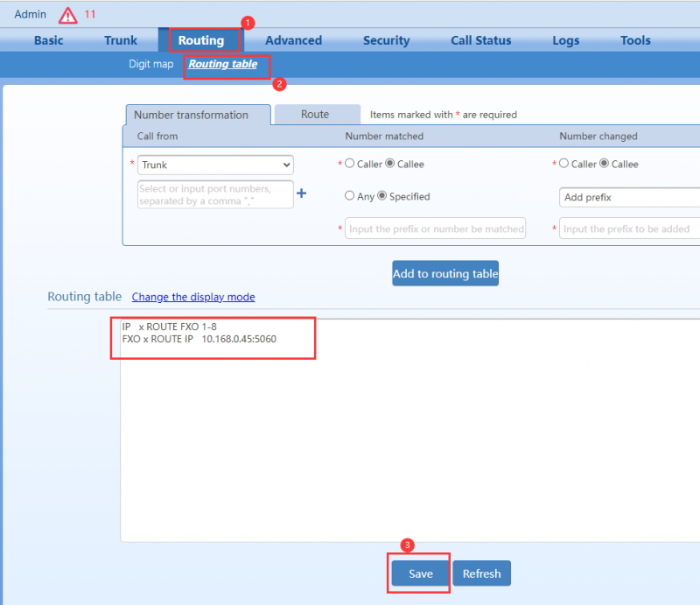The height and width of the screenshot is (605, 700).
Task: Select Caller radio under Number matched
Action: point(350,164)
